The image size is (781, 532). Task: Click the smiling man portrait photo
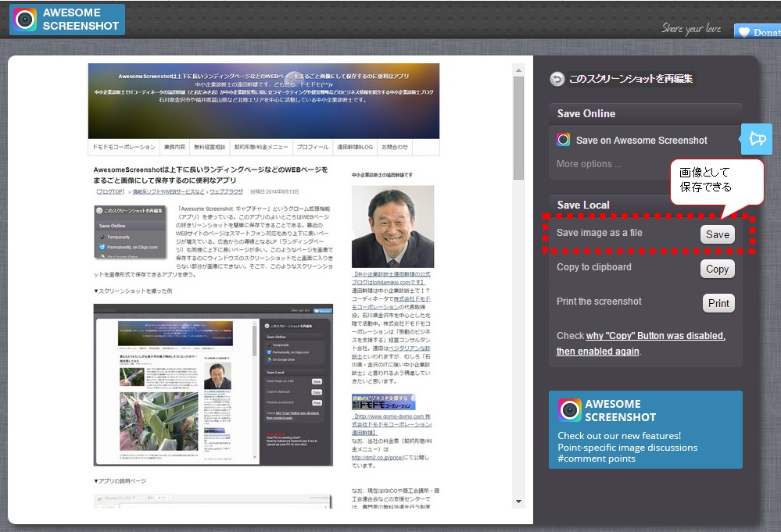tap(392, 227)
